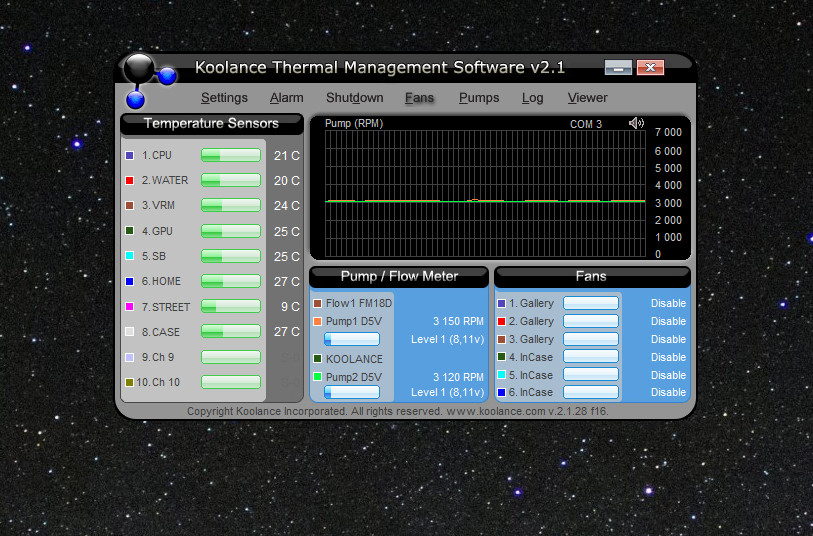Click the 5. InCase fan speed bar
This screenshot has height=536, width=813.
point(591,374)
